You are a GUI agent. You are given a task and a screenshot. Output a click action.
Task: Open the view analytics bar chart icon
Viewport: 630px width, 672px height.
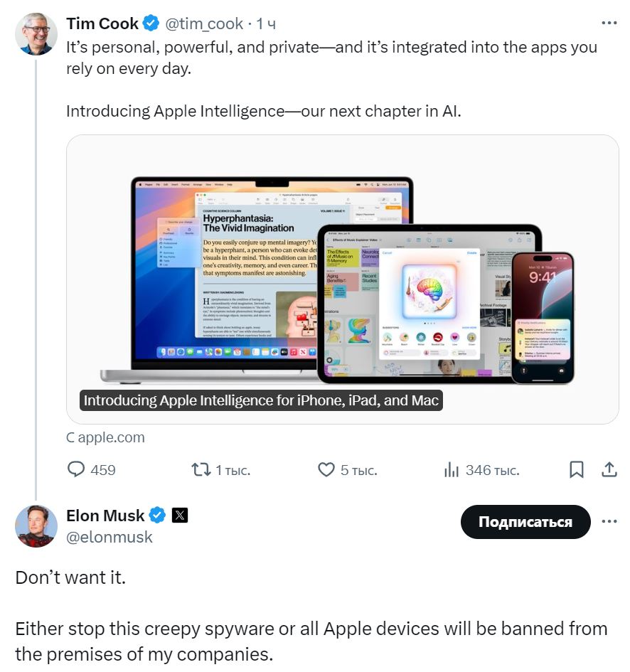(452, 469)
